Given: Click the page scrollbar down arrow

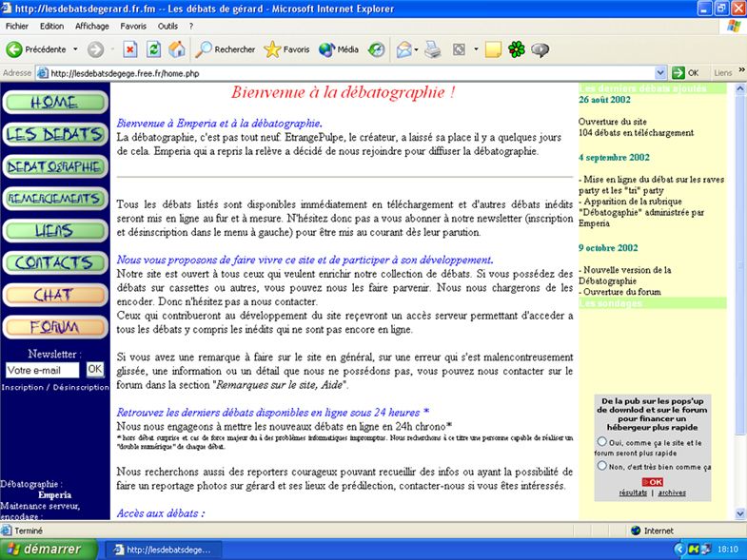Looking at the screenshot, I should pyautogui.click(x=740, y=513).
